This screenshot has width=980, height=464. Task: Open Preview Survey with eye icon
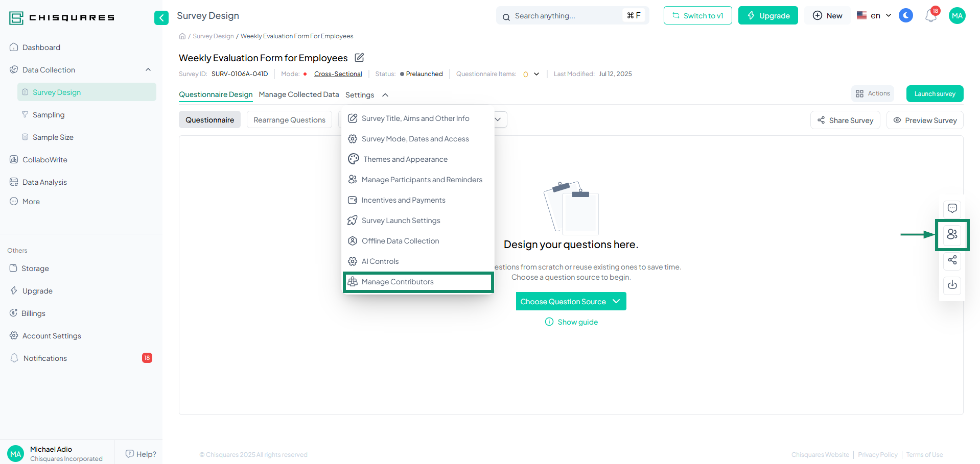click(x=924, y=120)
